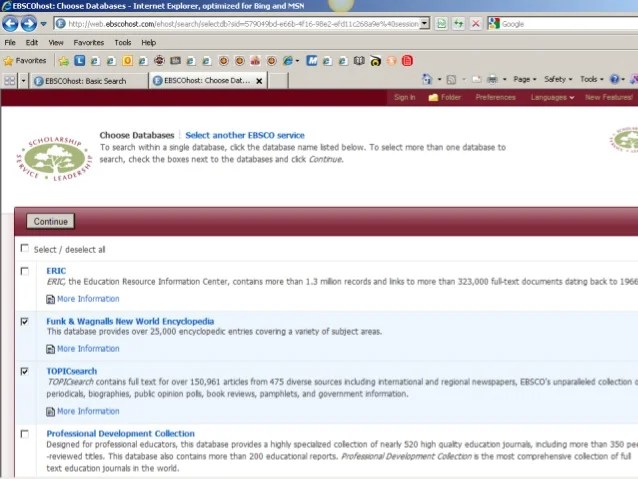Uncheck Funk & Wagnalls New World Encyclopedia checkbox

pos(24,322)
